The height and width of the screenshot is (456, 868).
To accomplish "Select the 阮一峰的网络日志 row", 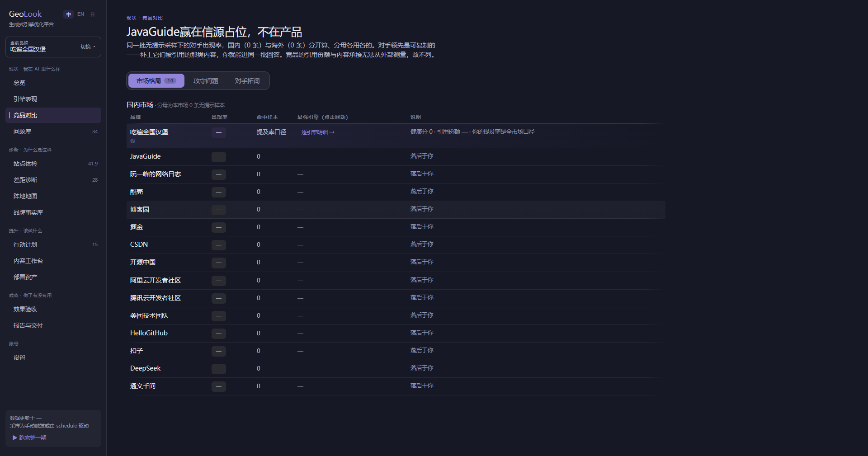I will click(396, 174).
